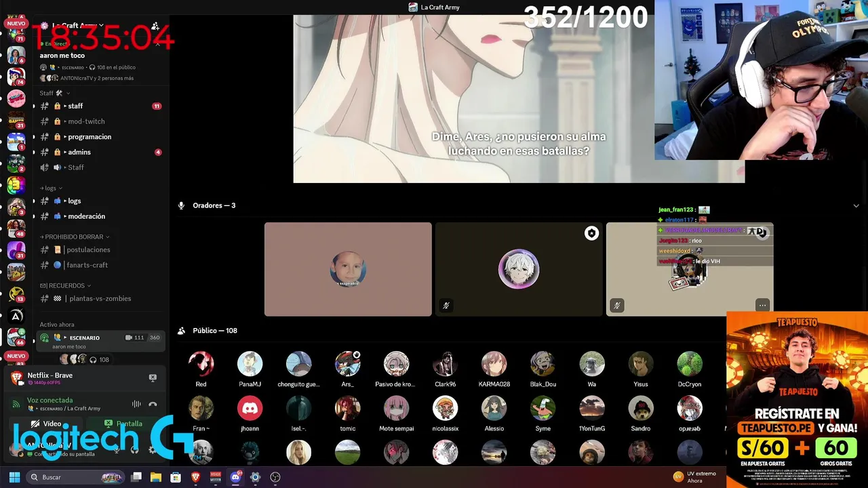Collapse the Staff category
The height and width of the screenshot is (488, 868).
[54, 93]
